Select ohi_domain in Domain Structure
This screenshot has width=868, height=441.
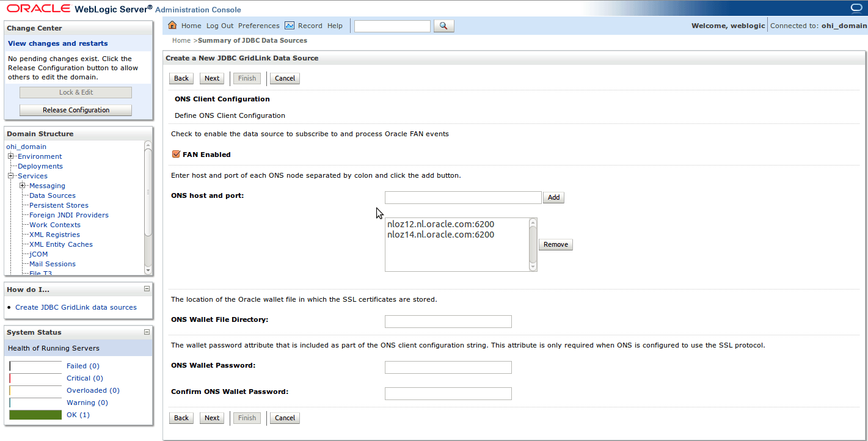point(26,147)
